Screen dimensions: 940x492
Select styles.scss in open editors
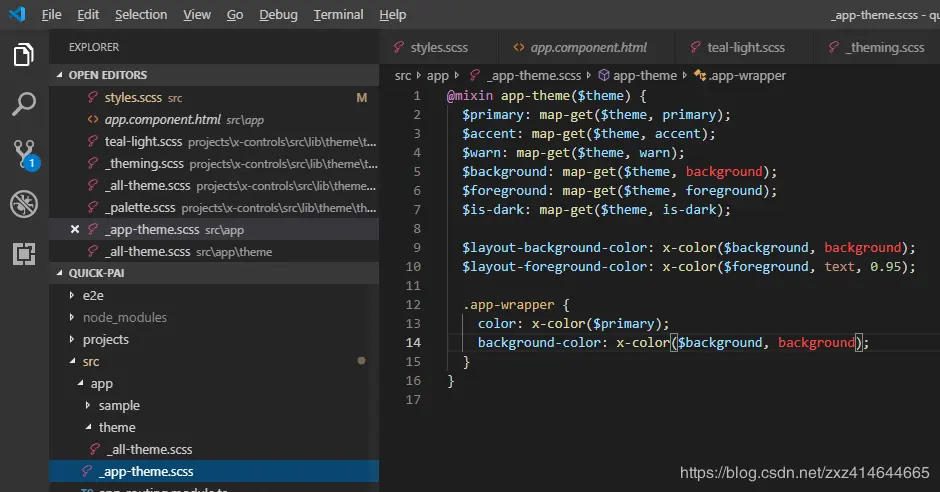[214, 98]
